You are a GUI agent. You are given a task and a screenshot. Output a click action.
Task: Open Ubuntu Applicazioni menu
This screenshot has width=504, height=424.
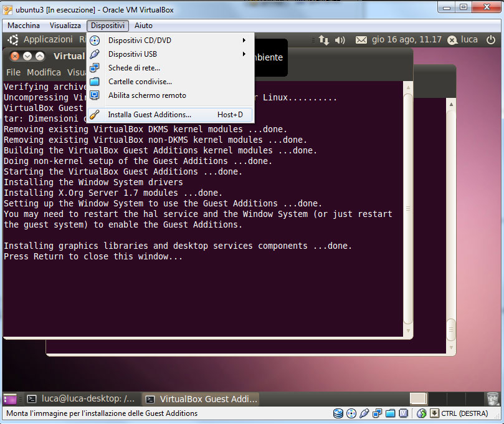tap(48, 39)
